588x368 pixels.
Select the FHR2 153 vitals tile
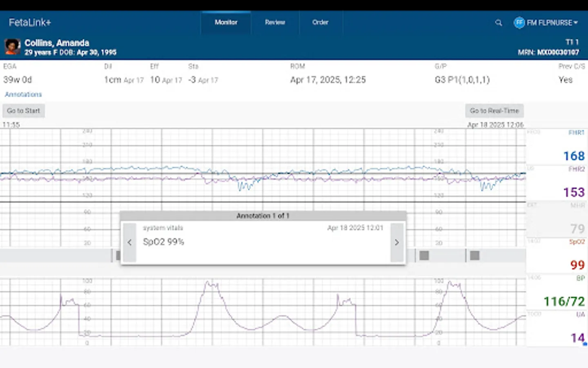(x=557, y=183)
